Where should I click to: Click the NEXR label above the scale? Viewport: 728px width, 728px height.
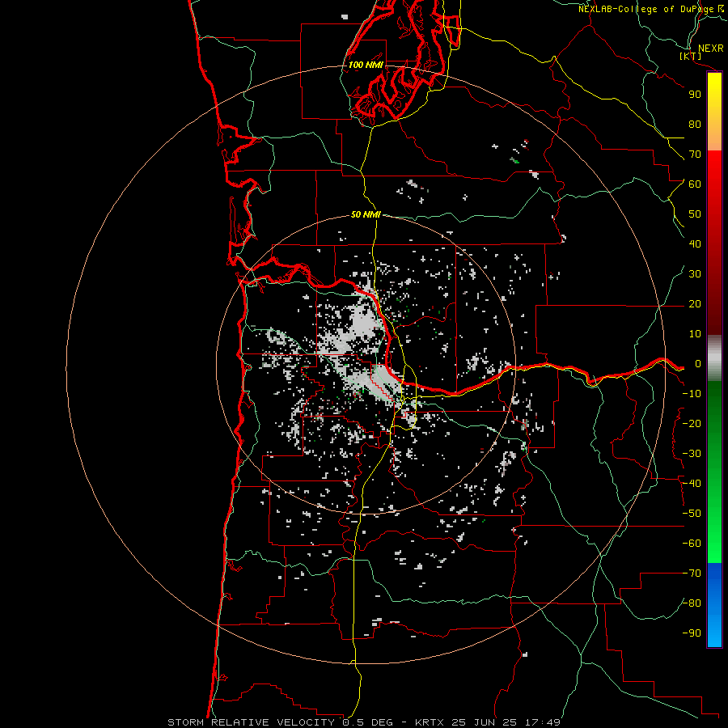pos(710,49)
